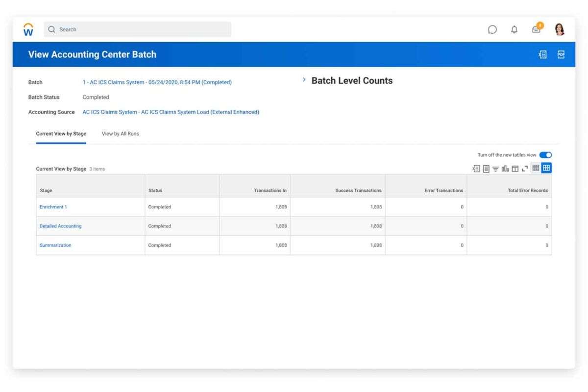588x392 pixels.
Task: Open the filter options for the table
Action: click(x=496, y=168)
